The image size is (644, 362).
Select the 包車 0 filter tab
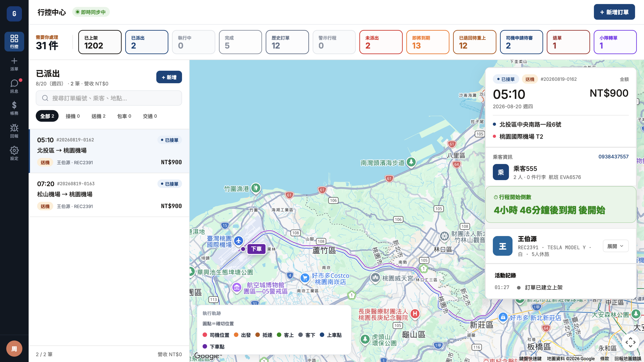click(124, 116)
